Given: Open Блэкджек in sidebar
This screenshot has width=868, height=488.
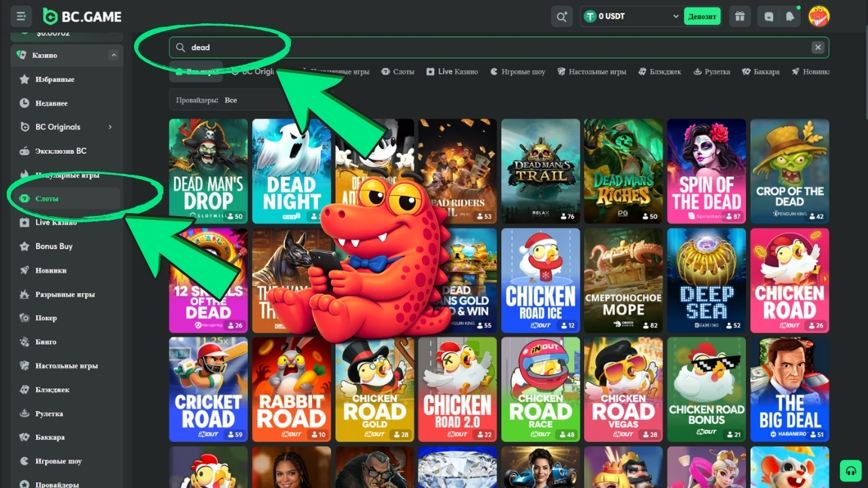Looking at the screenshot, I should tap(66, 389).
